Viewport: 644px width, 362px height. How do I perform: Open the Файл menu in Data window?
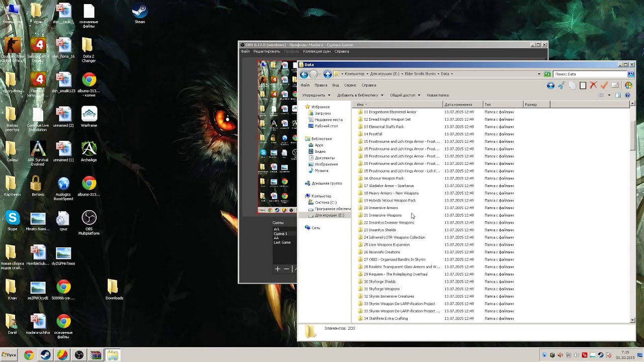(305, 85)
